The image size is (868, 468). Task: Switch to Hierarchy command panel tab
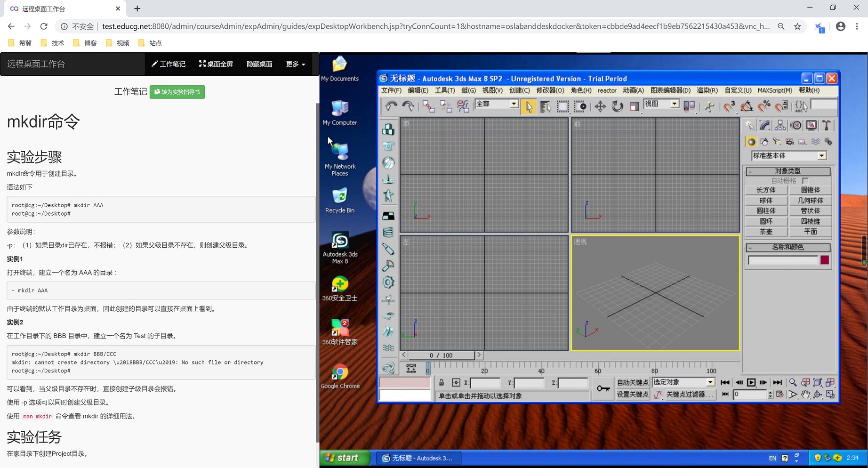[780, 125]
